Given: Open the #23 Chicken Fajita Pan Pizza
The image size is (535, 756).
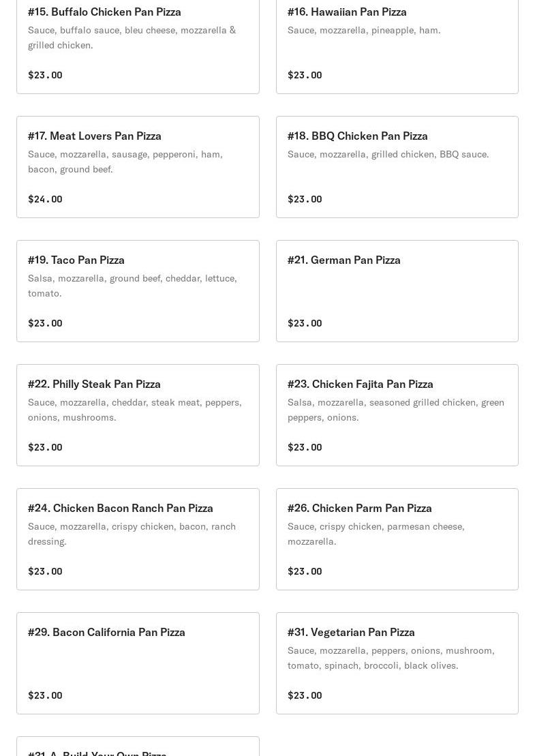Looking at the screenshot, I should pyautogui.click(x=397, y=415).
